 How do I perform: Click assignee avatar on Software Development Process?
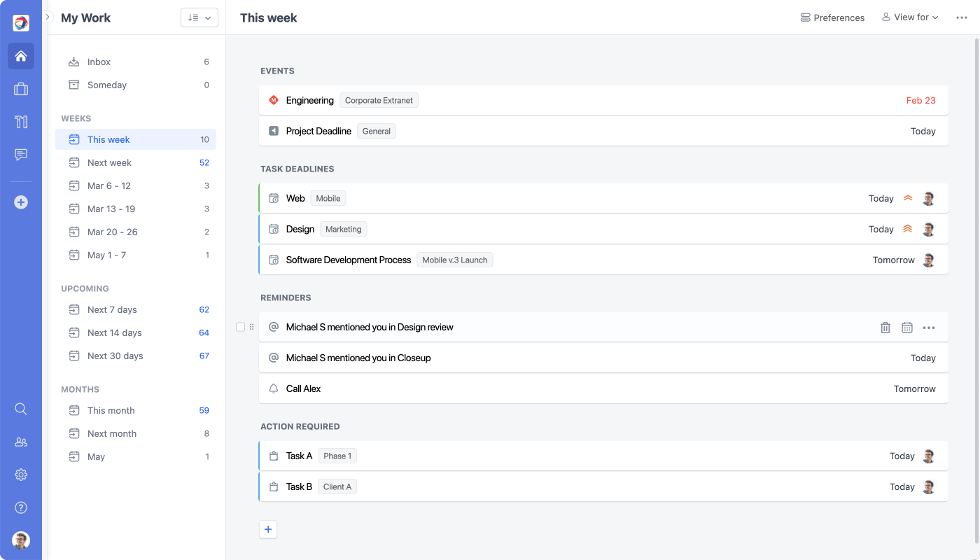[929, 260]
